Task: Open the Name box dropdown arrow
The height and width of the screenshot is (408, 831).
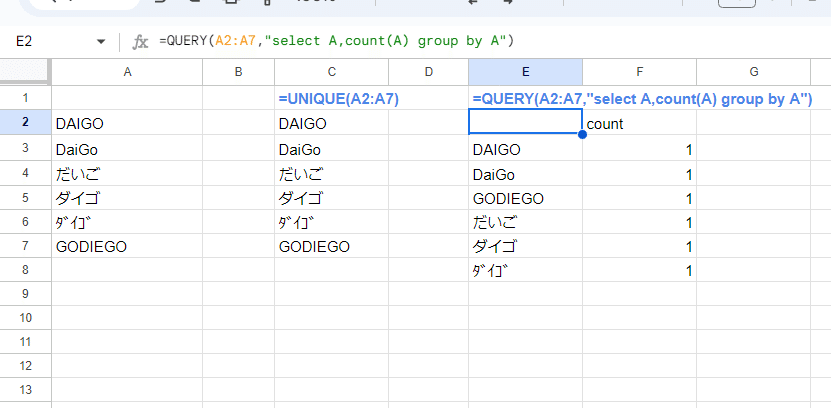Action: (x=101, y=42)
